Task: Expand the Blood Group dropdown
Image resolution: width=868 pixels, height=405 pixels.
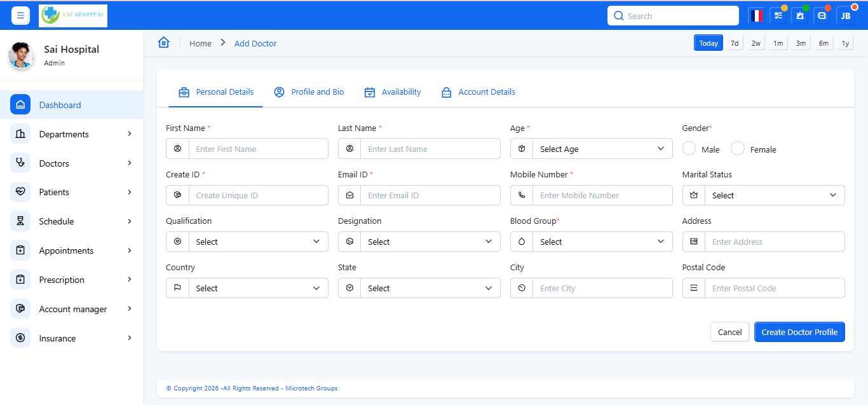Action: pyautogui.click(x=601, y=242)
